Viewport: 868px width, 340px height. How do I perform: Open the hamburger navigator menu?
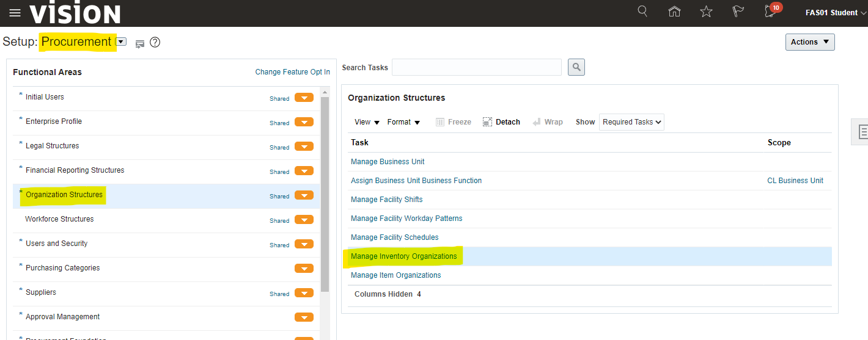(x=15, y=13)
